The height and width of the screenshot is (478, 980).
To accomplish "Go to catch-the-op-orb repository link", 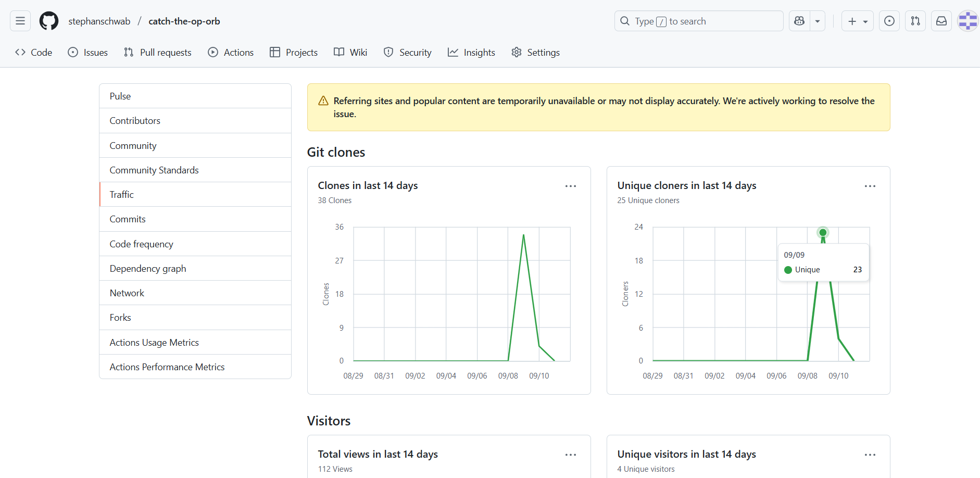I will 184,21.
